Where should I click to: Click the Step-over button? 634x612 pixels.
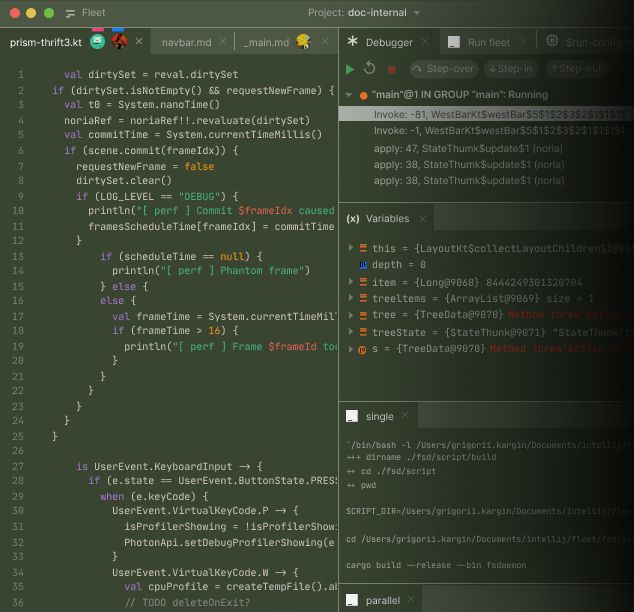click(444, 69)
